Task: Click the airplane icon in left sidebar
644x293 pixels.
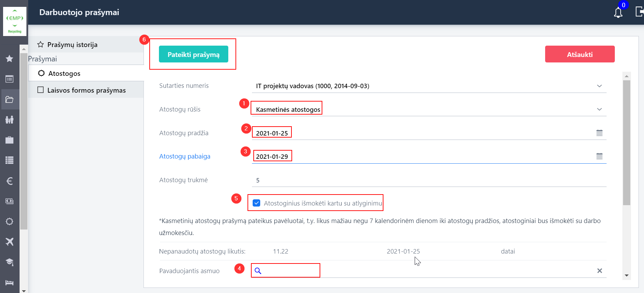Action: [x=10, y=242]
